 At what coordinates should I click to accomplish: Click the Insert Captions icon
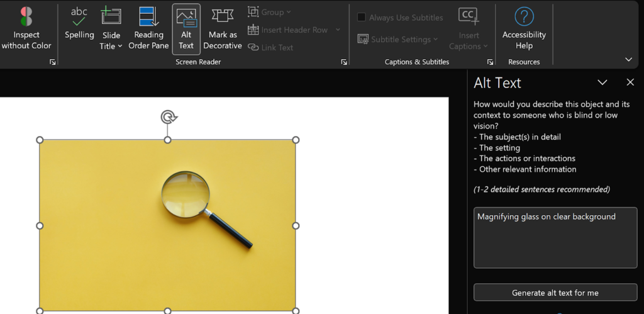(469, 17)
